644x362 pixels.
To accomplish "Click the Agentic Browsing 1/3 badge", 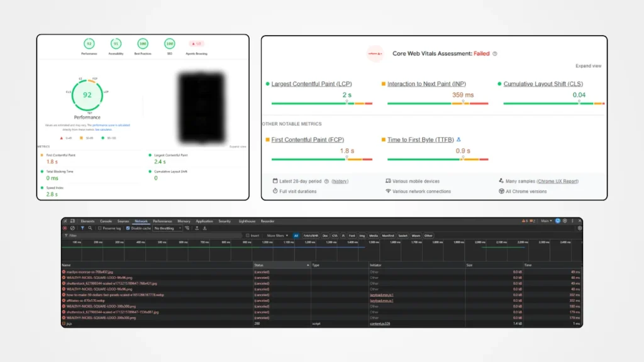I will [x=196, y=44].
